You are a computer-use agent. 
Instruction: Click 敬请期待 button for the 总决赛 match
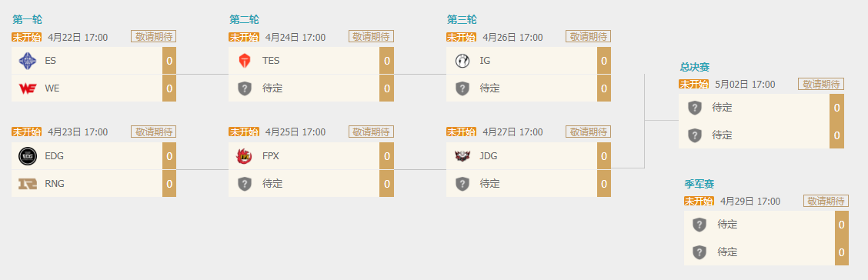coord(821,84)
